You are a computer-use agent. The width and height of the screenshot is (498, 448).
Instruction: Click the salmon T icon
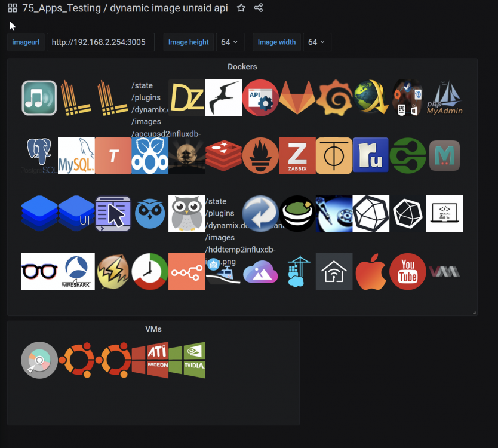tap(113, 156)
